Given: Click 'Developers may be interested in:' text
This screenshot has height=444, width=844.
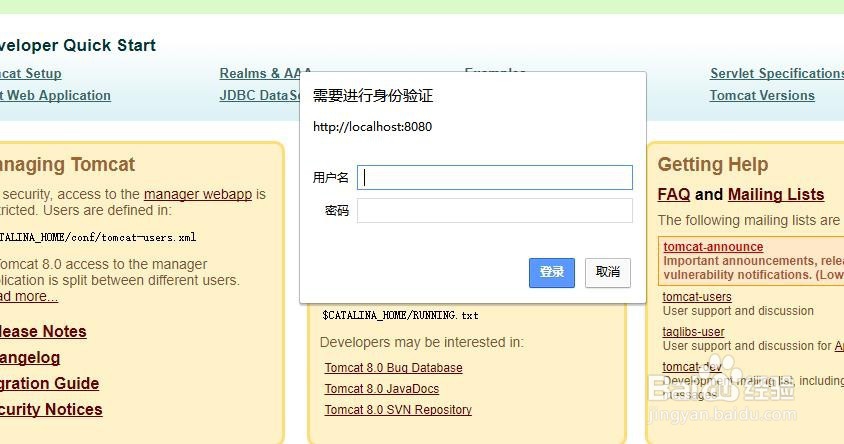Looking at the screenshot, I should pos(421,342).
